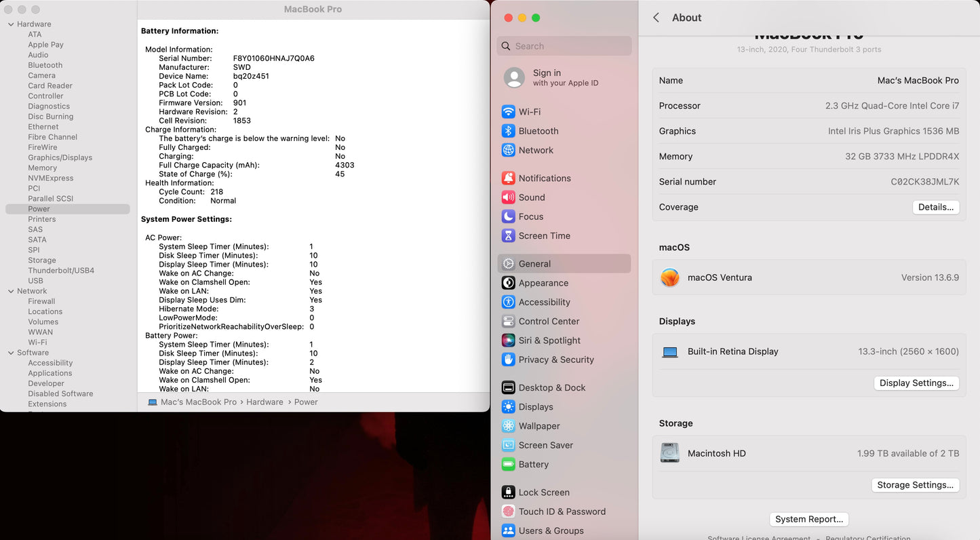Open Bluetooth settings in System Settings
Viewport: 980px width, 540px height.
pos(538,130)
